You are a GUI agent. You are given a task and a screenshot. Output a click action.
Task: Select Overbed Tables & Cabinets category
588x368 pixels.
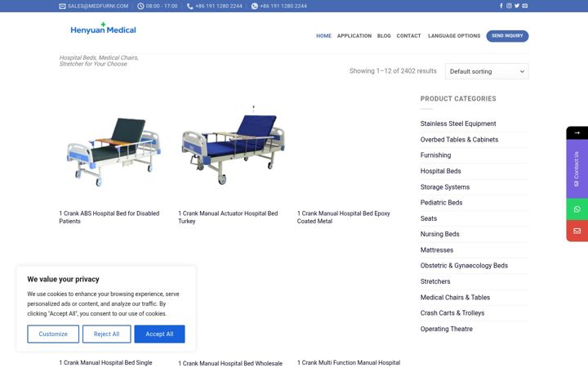(x=459, y=139)
